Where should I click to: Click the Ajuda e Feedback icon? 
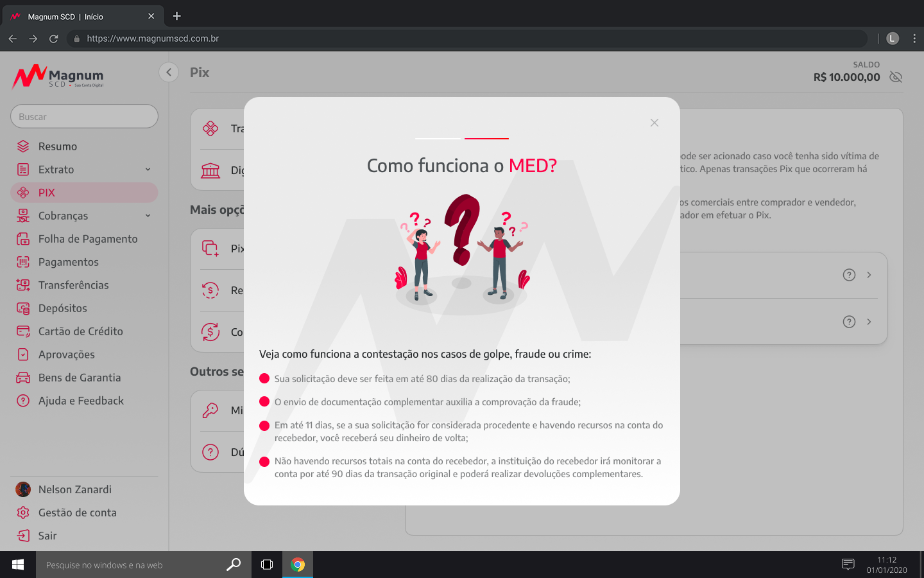coord(23,401)
